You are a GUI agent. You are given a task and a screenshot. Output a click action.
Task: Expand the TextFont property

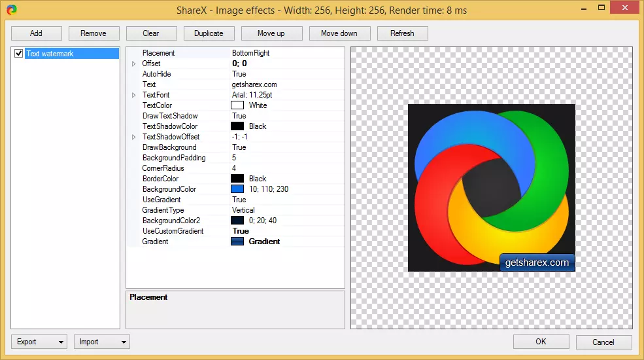(x=134, y=95)
